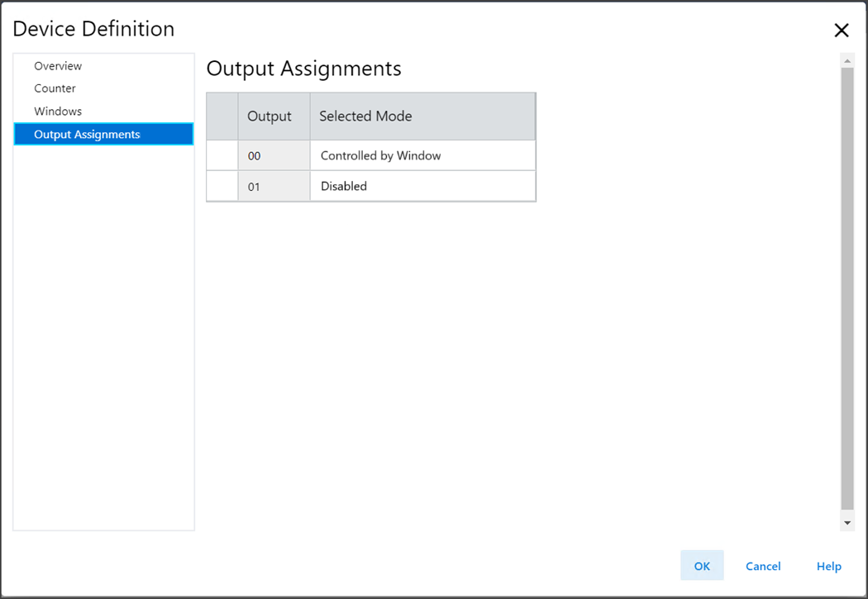Click the output 01 cell
The width and height of the screenshot is (868, 599).
click(x=273, y=186)
